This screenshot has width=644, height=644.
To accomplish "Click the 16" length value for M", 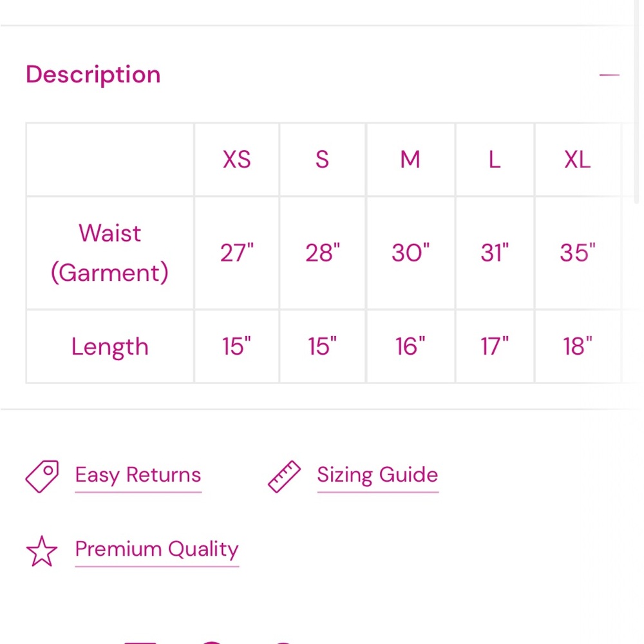I will (x=411, y=346).
